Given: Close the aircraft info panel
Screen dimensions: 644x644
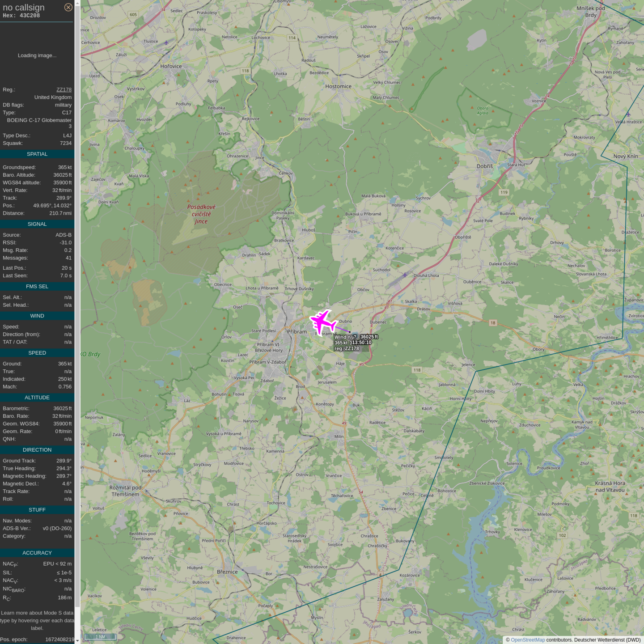Looking at the screenshot, I should click(68, 7).
